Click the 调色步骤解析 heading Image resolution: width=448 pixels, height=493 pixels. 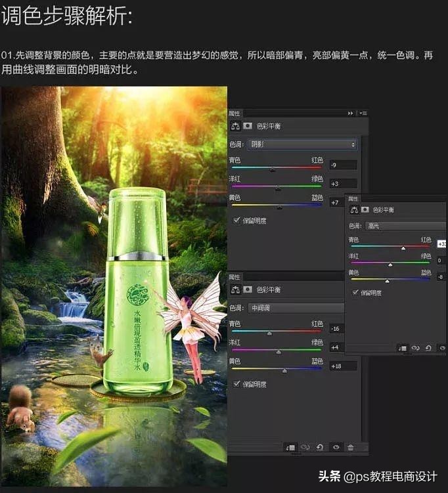(66, 16)
